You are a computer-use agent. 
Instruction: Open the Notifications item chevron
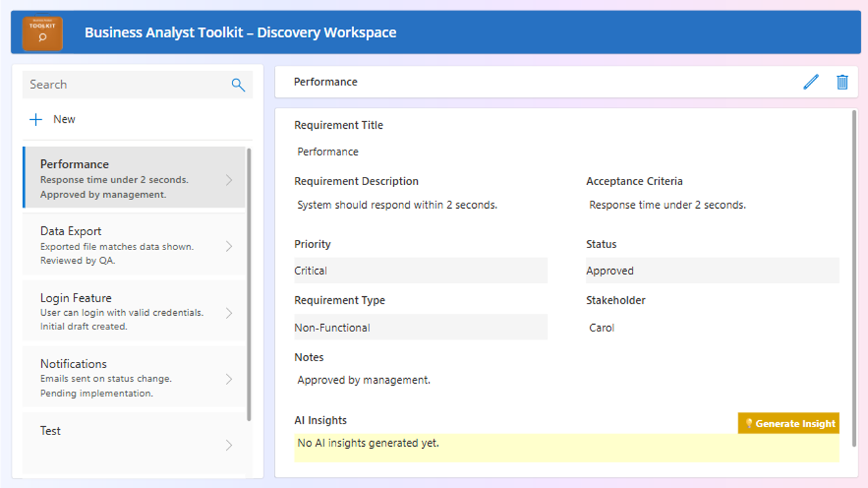(229, 379)
